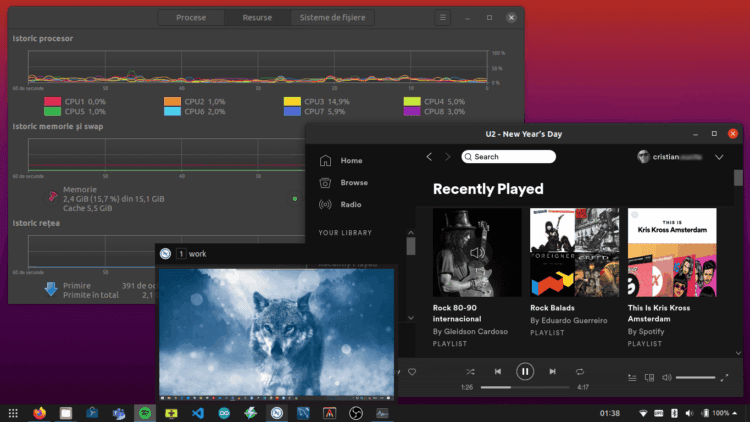Change CPU5 green color swatch
The image size is (750, 422).
click(53, 111)
